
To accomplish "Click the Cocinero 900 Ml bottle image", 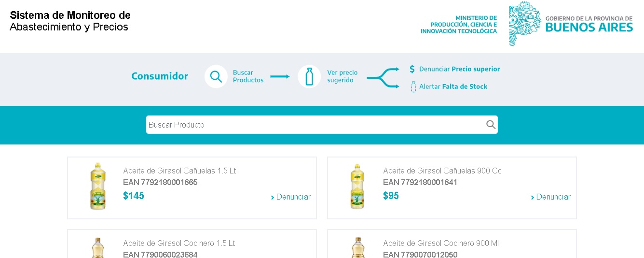I will click(357, 247).
